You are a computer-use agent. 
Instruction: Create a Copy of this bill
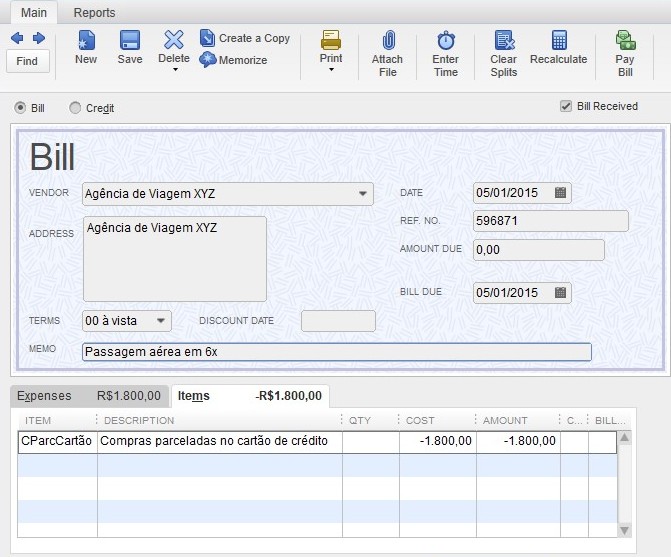245,38
